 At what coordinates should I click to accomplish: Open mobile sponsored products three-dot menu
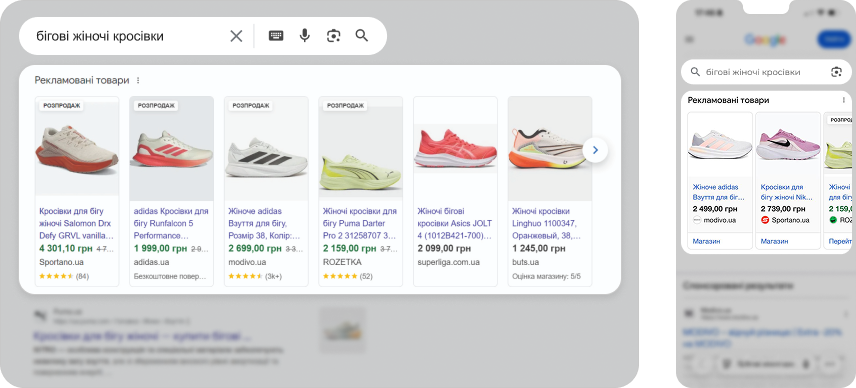[x=843, y=100]
